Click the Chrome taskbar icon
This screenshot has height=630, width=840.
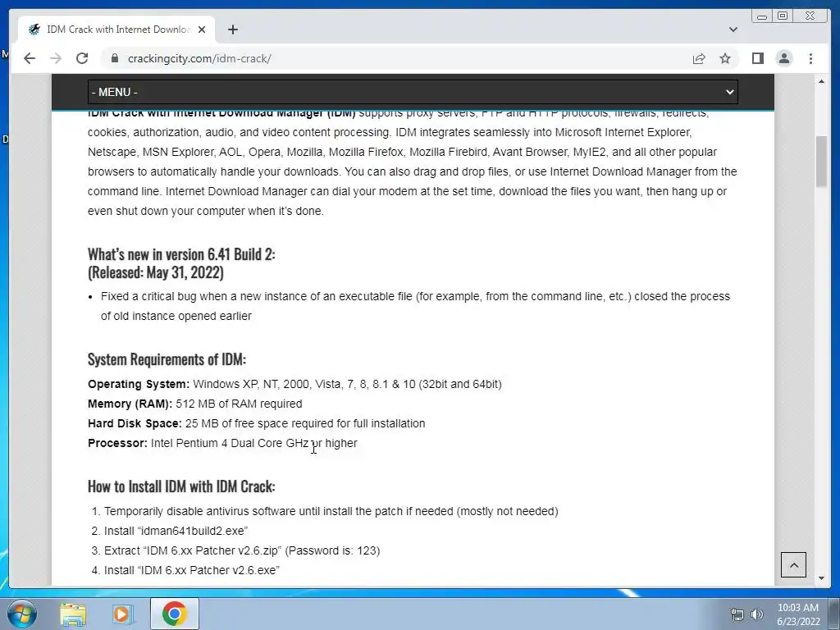tap(175, 614)
